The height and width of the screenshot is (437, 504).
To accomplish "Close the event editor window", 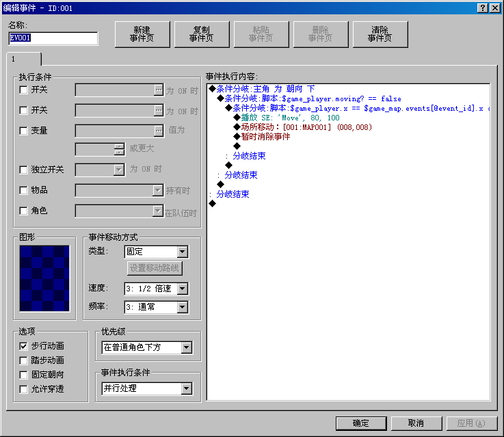I will tap(494, 8).
